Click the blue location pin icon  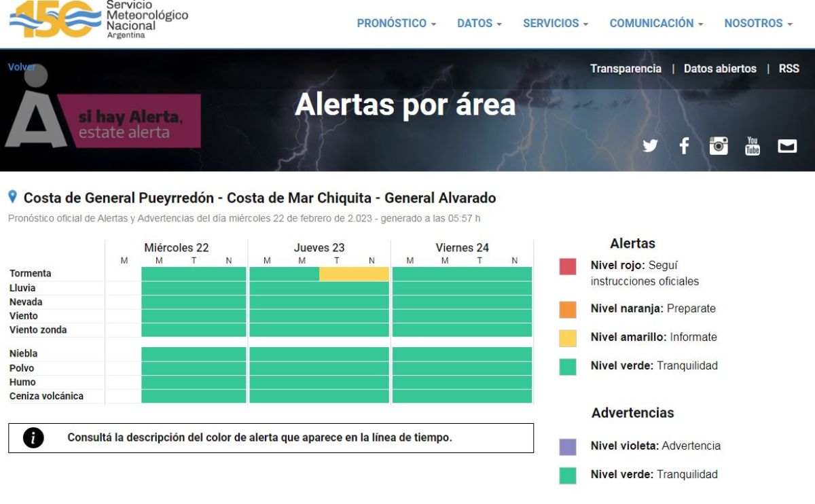point(12,197)
